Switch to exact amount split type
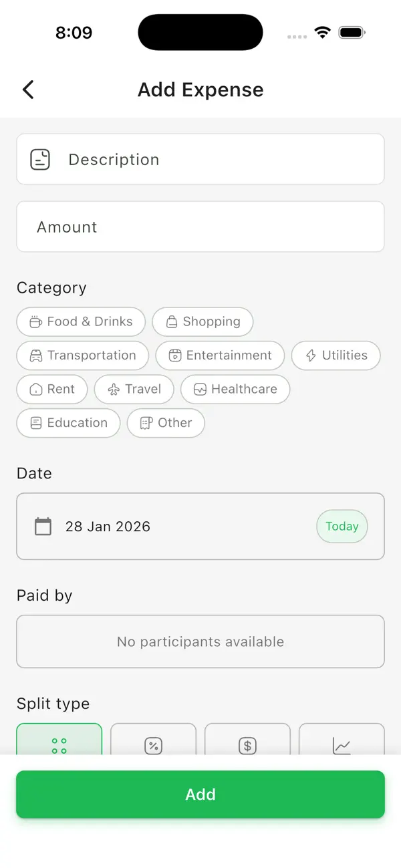This screenshot has height=868, width=401. click(247, 746)
